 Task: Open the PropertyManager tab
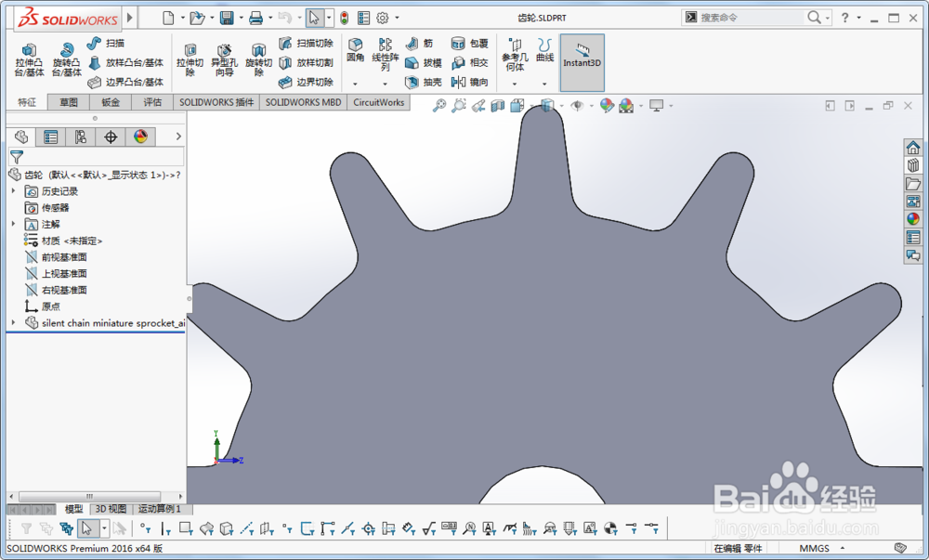pyautogui.click(x=51, y=137)
